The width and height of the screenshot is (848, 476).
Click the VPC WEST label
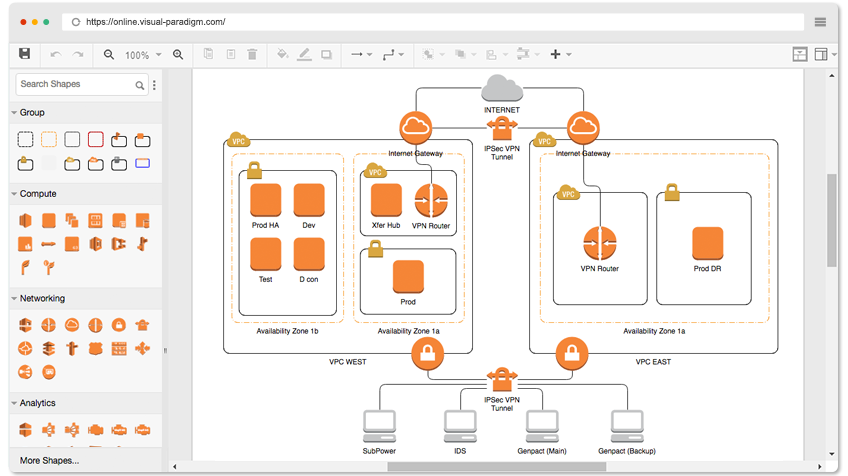click(x=348, y=362)
